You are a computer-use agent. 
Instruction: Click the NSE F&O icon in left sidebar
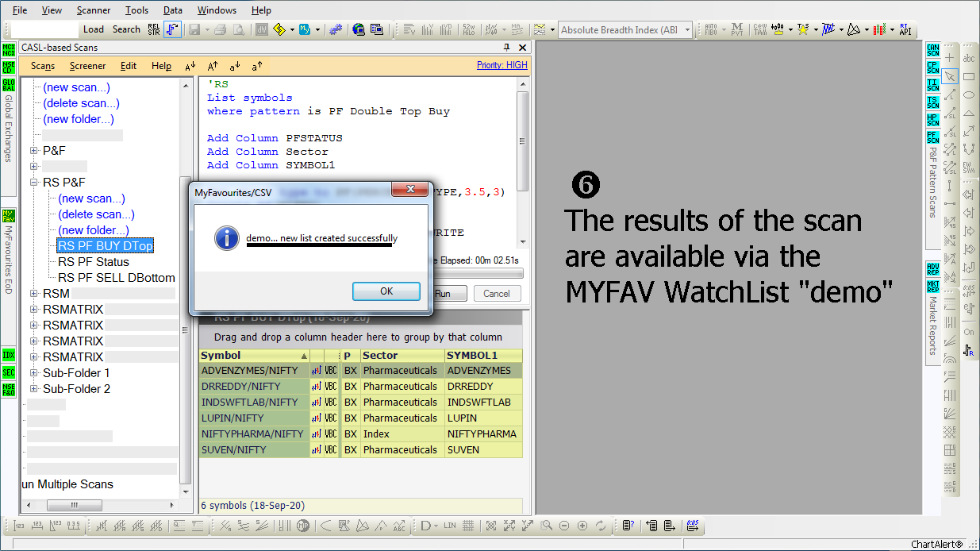click(x=9, y=390)
